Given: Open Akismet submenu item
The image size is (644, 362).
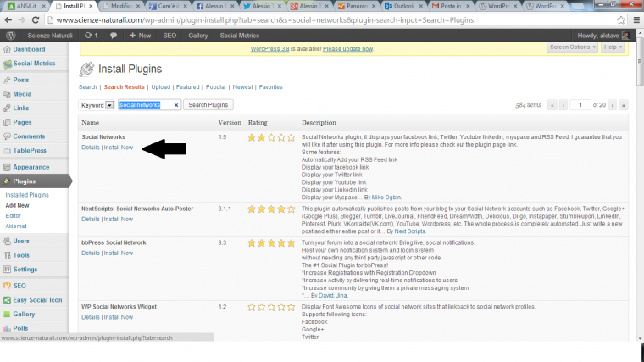Looking at the screenshot, I should point(16,226).
